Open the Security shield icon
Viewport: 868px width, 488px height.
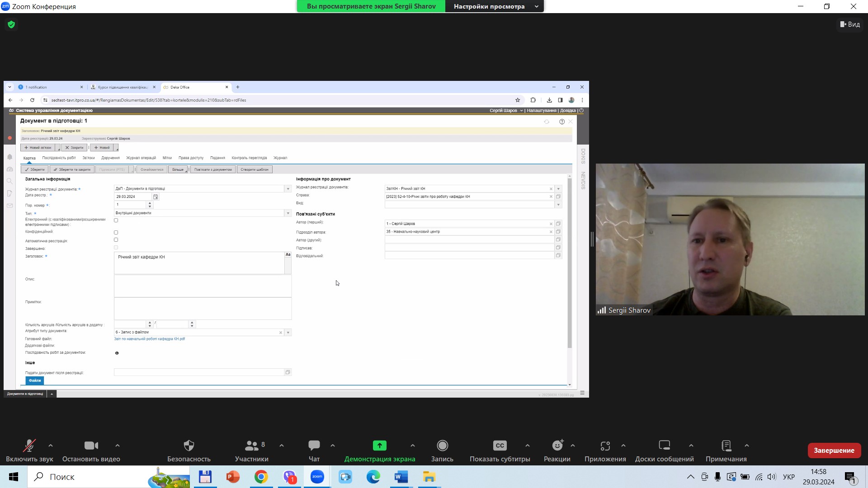coord(189,446)
